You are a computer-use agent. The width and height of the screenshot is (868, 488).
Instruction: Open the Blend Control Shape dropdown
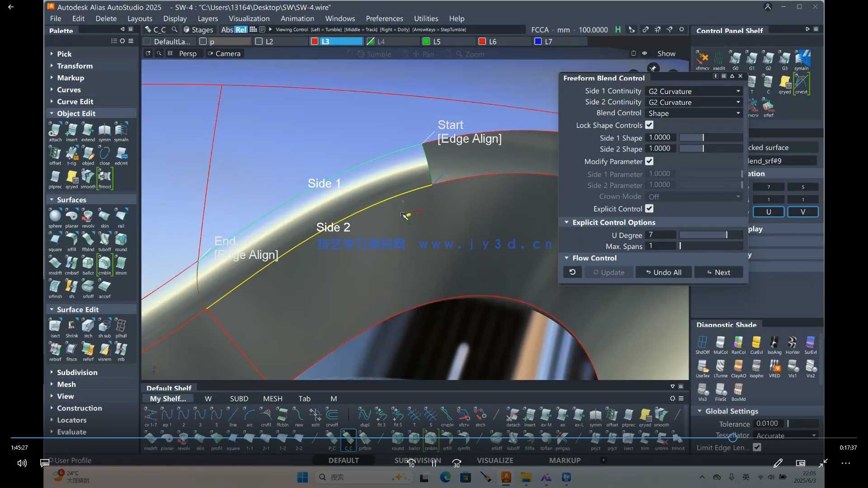pyautogui.click(x=693, y=113)
